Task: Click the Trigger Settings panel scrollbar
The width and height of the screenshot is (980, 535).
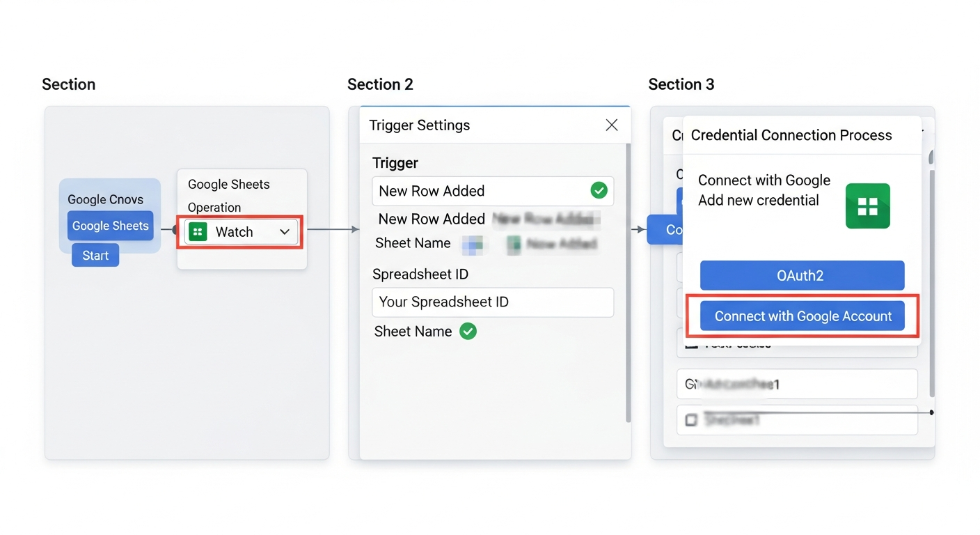Action: coord(628,279)
